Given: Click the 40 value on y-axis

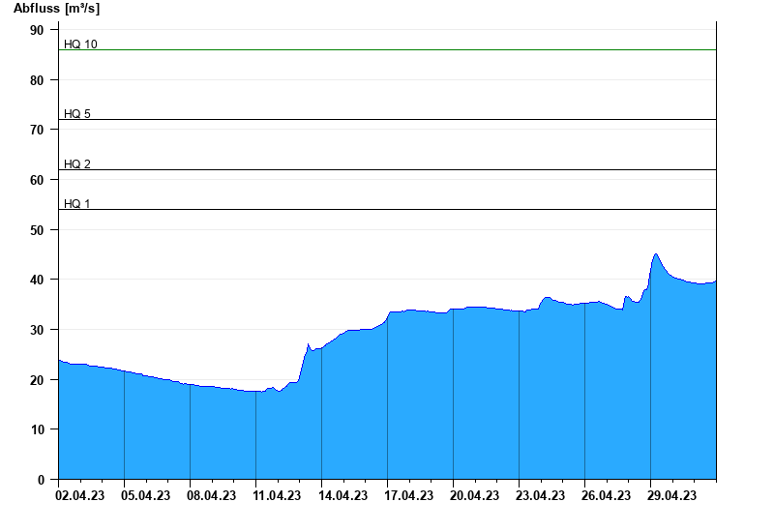Looking at the screenshot, I should [x=37, y=280].
